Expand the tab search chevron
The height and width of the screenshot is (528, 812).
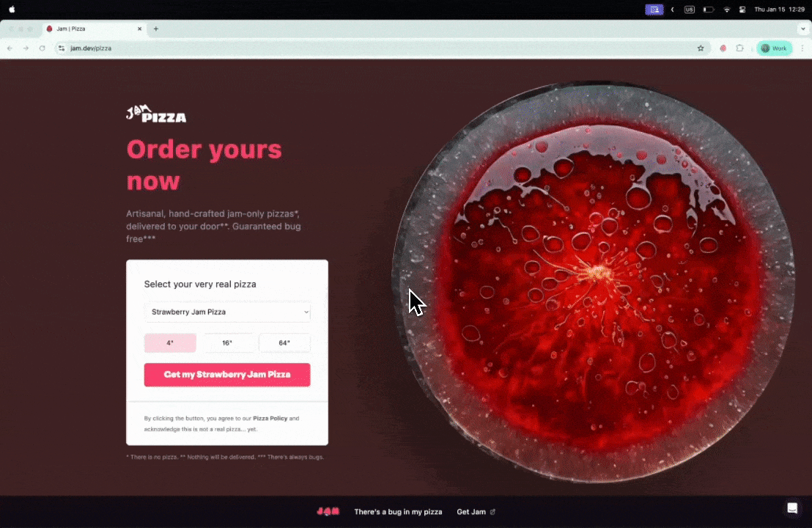pos(802,29)
